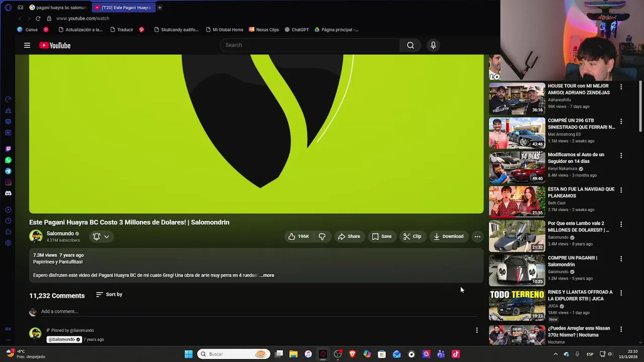This screenshot has width=644, height=362.
Task: Open options for the pinned comment
Action: coord(477,330)
